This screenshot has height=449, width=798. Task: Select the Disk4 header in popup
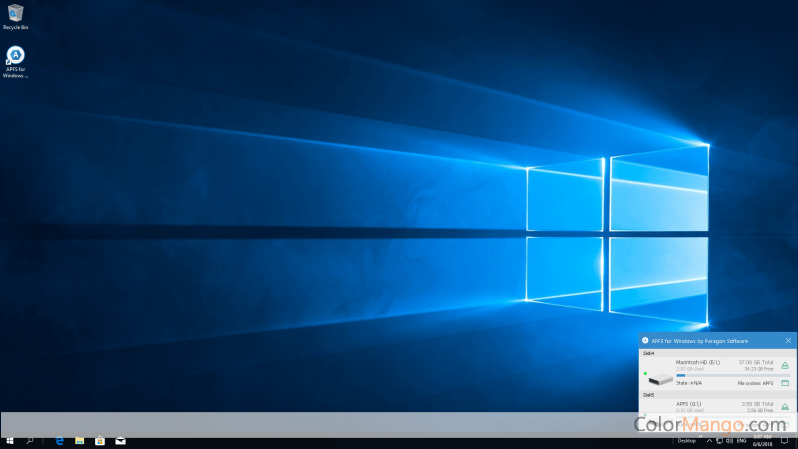click(x=649, y=353)
